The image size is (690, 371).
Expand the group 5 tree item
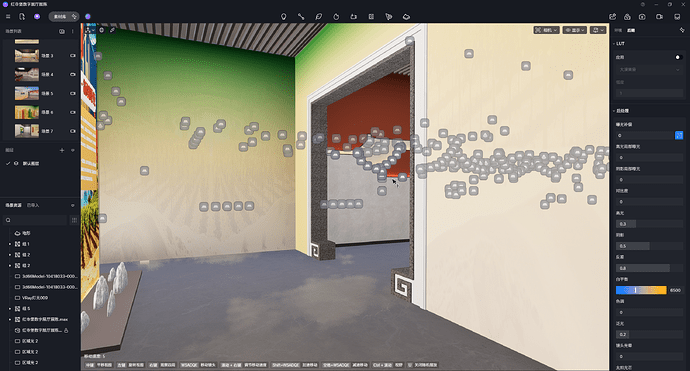pyautogui.click(x=10, y=309)
